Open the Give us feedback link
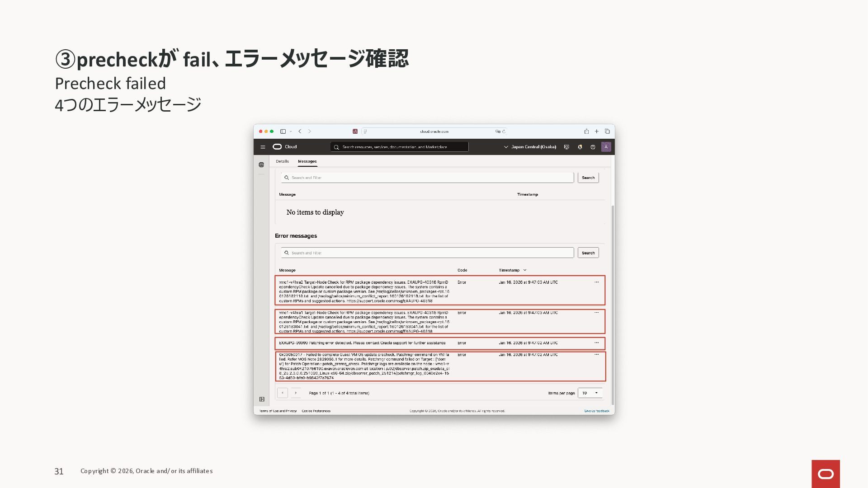This screenshot has width=868, height=488. pyautogui.click(x=596, y=411)
